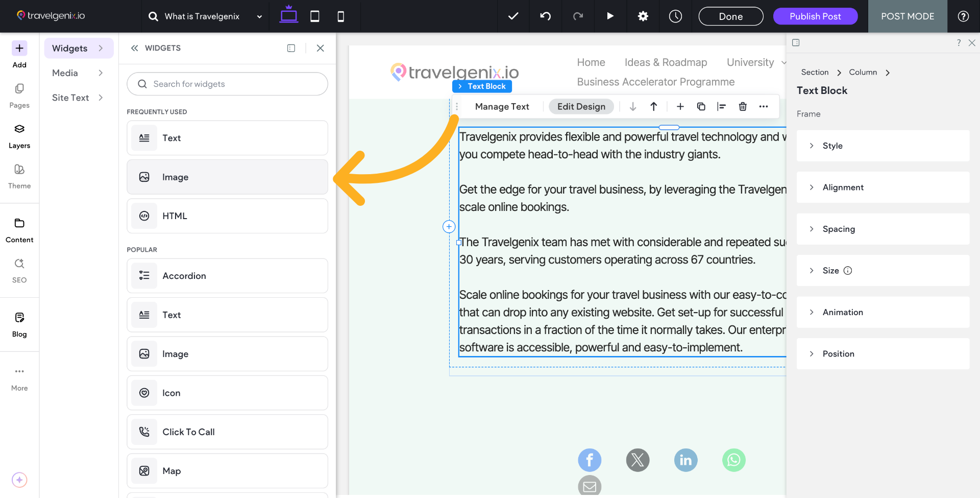Switch to mobile preview mode
This screenshot has height=498, width=980.
[x=340, y=16]
